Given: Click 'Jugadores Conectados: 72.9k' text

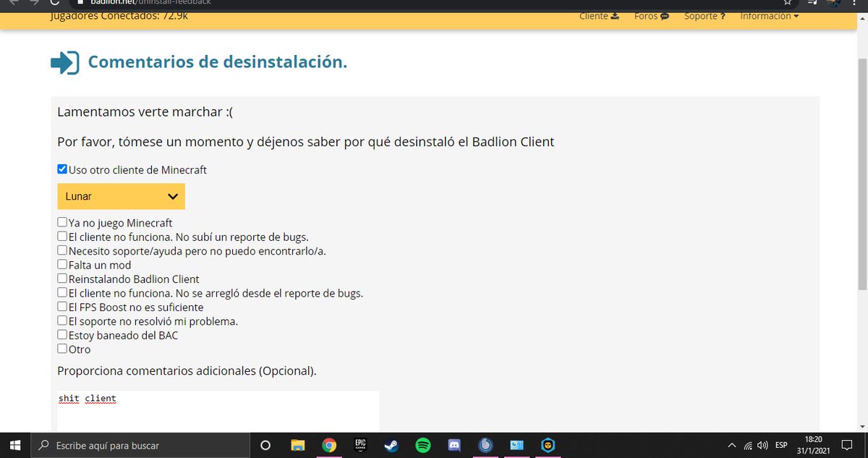Looking at the screenshot, I should tap(119, 16).
